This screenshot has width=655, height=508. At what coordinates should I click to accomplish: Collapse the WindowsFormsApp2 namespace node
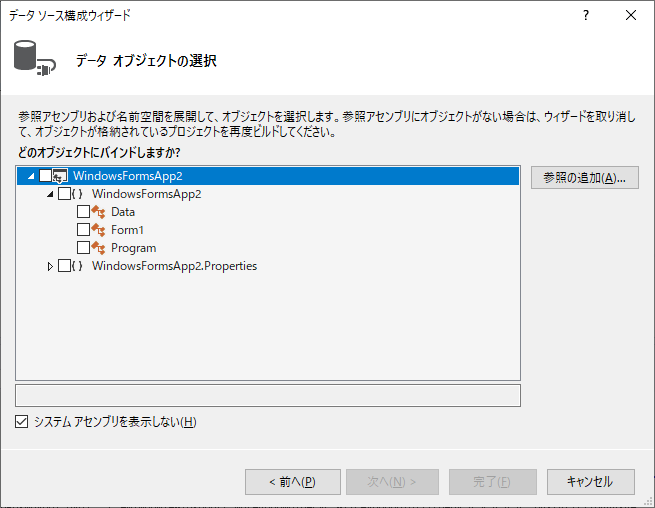51,194
